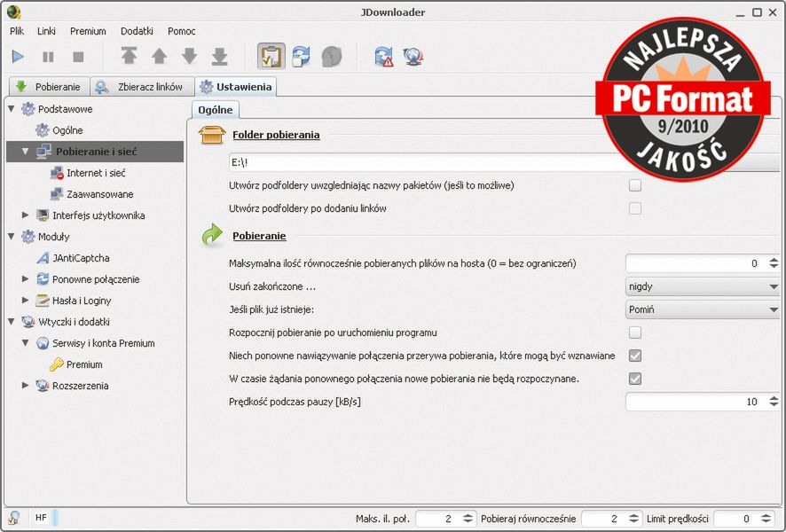Select Internet i sieć tree item
The width and height of the screenshot is (786, 532).
96,173
